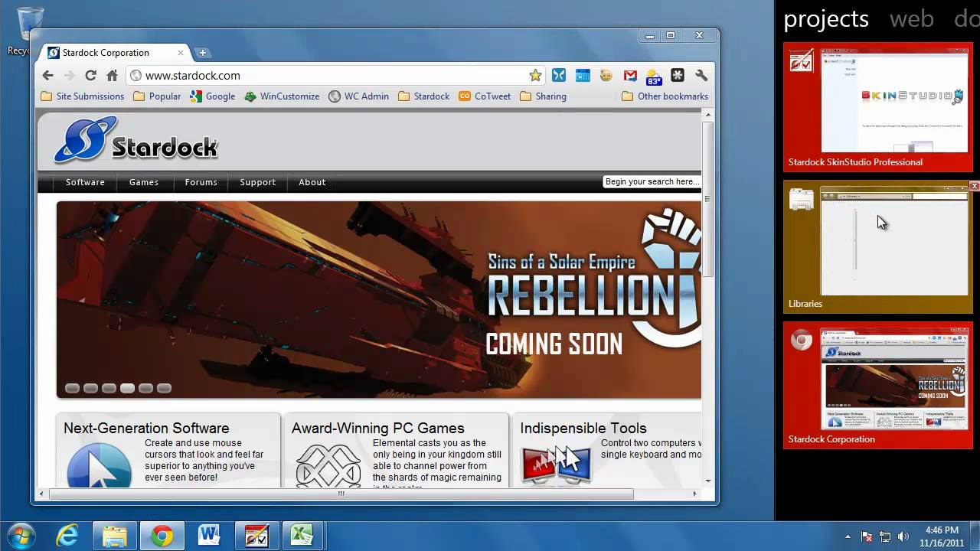Select the fifth banner slide dot

pyautogui.click(x=145, y=388)
